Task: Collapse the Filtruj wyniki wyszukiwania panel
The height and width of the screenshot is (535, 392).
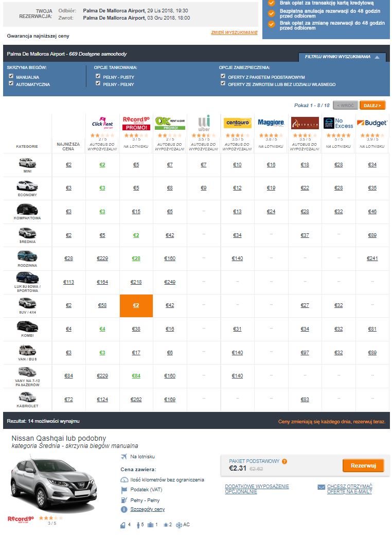Action: 342,57
